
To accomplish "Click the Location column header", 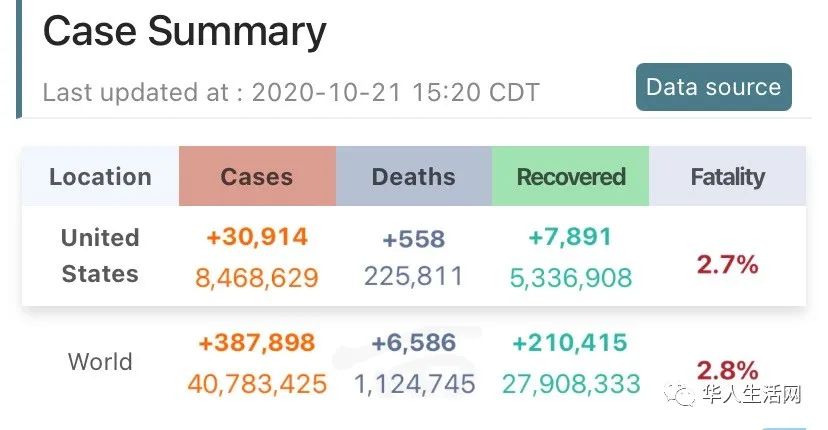I will [x=100, y=176].
